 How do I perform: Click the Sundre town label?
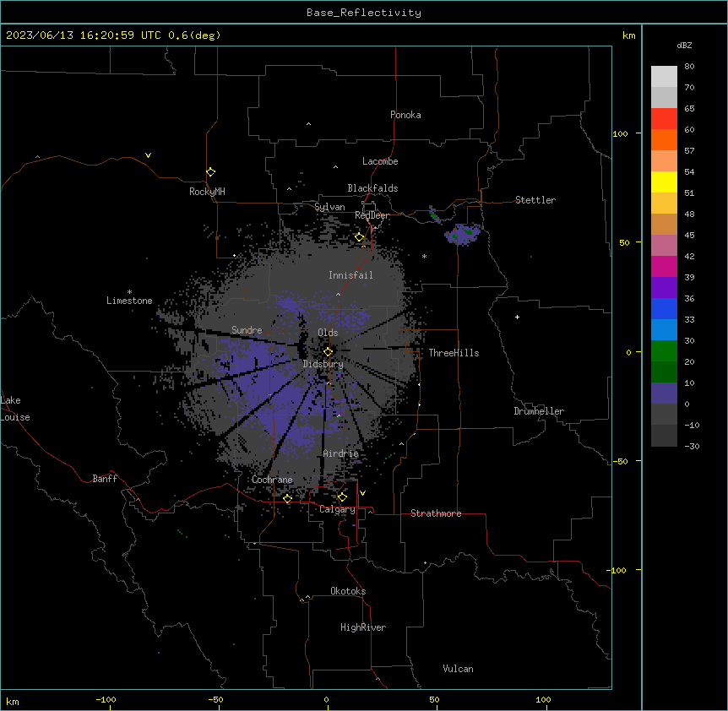pos(247,330)
